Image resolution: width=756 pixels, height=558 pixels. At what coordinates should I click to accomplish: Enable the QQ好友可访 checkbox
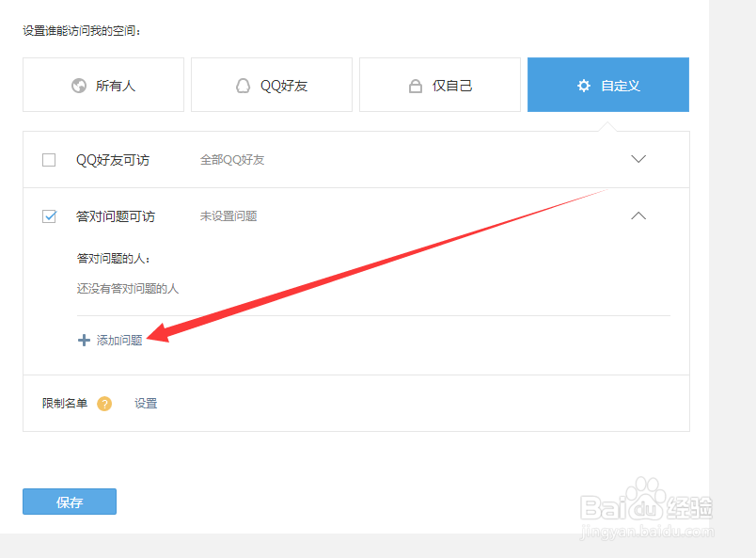[x=49, y=160]
